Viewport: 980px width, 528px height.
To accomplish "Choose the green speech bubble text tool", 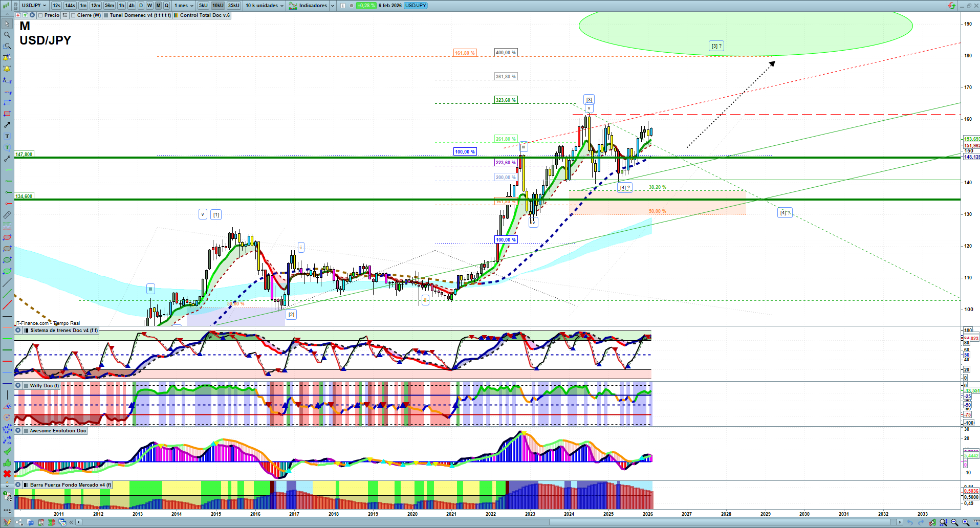I will coord(7,147).
